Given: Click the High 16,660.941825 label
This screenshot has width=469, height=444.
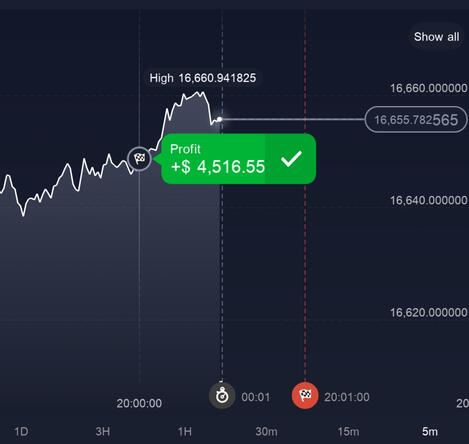Looking at the screenshot, I should tap(203, 78).
